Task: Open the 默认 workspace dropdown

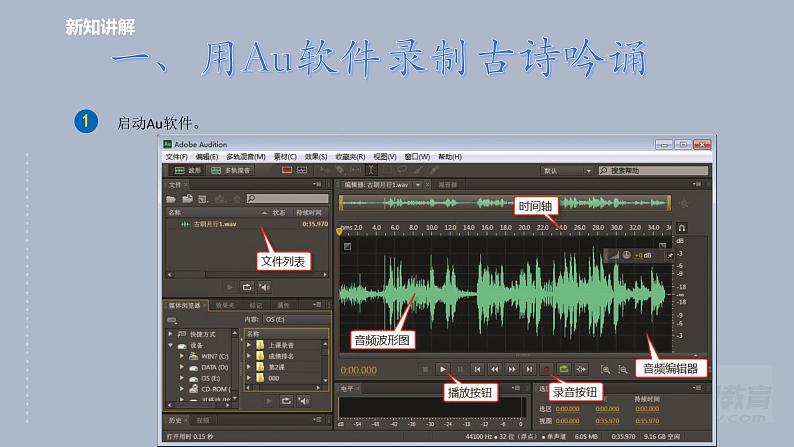Action: (x=566, y=171)
